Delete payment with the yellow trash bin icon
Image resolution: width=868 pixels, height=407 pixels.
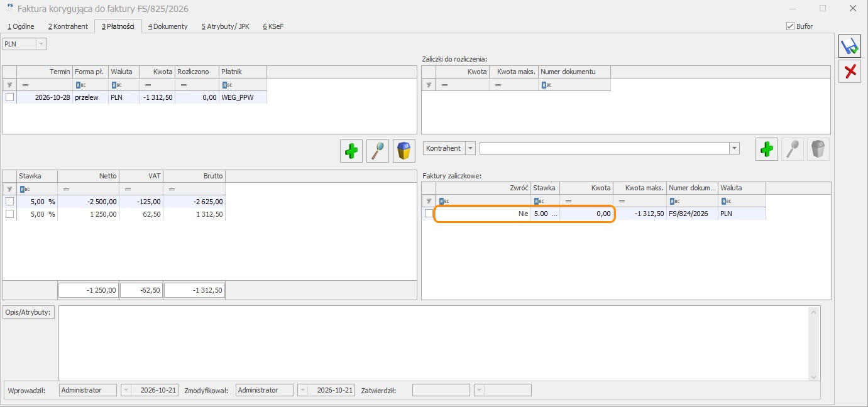coord(405,151)
